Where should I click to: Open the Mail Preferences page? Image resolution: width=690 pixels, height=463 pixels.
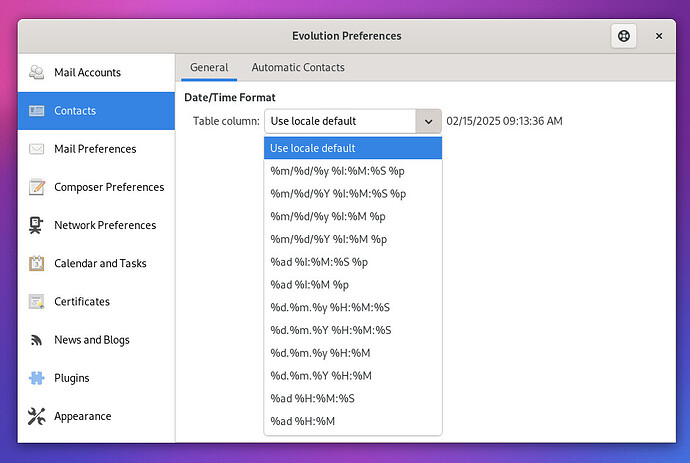tap(96, 149)
